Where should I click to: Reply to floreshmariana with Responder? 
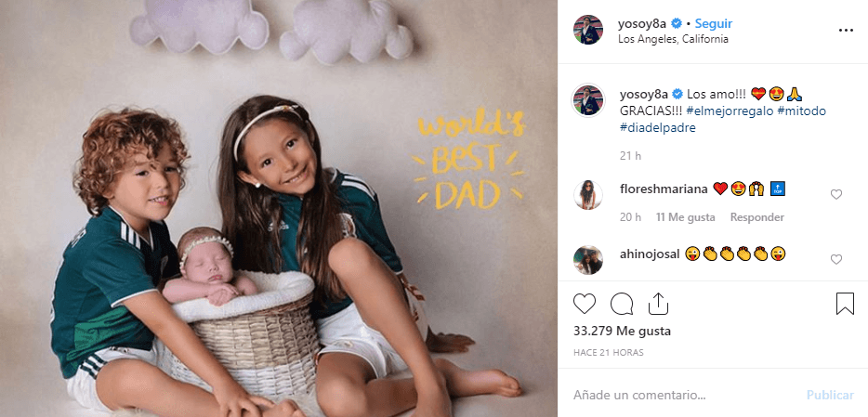pyautogui.click(x=756, y=217)
